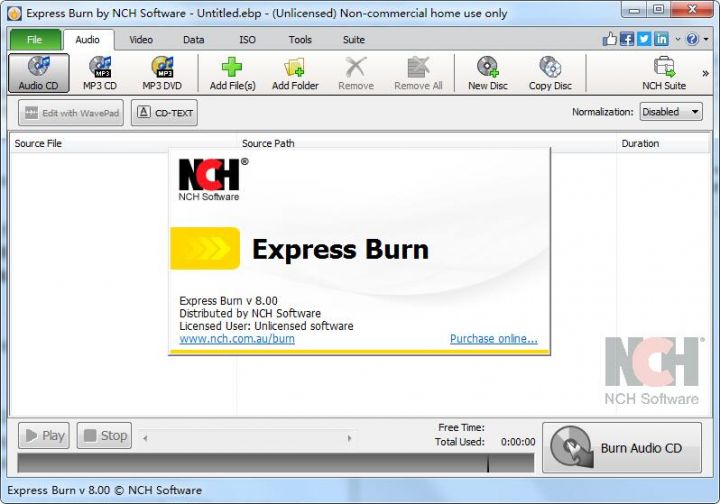This screenshot has height=504, width=720.
Task: Click Add Folder in the toolbar
Action: pos(295,73)
